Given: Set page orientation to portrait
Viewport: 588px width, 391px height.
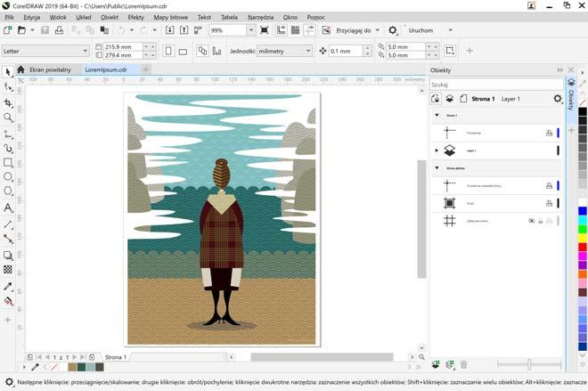Looking at the screenshot, I should tap(168, 51).
